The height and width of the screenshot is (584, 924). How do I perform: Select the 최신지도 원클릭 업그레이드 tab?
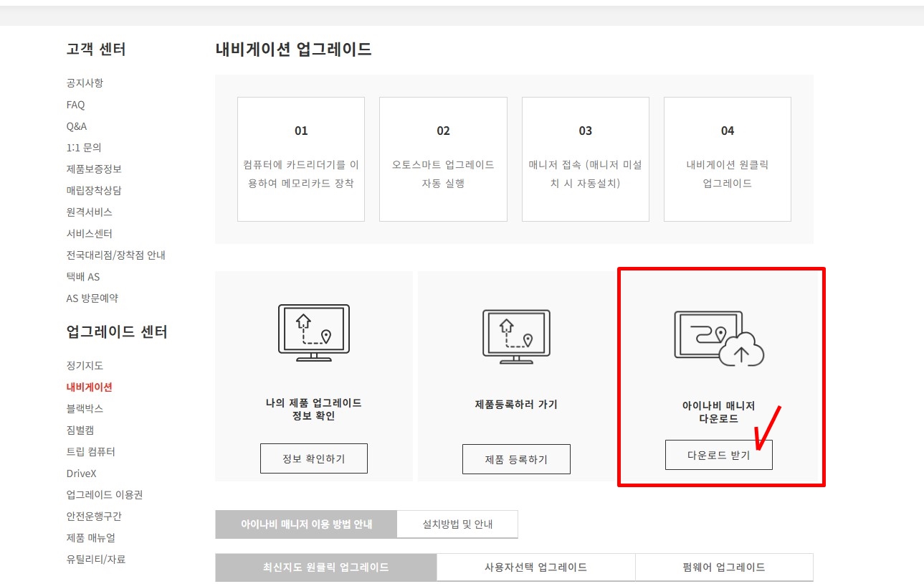pyautogui.click(x=325, y=567)
